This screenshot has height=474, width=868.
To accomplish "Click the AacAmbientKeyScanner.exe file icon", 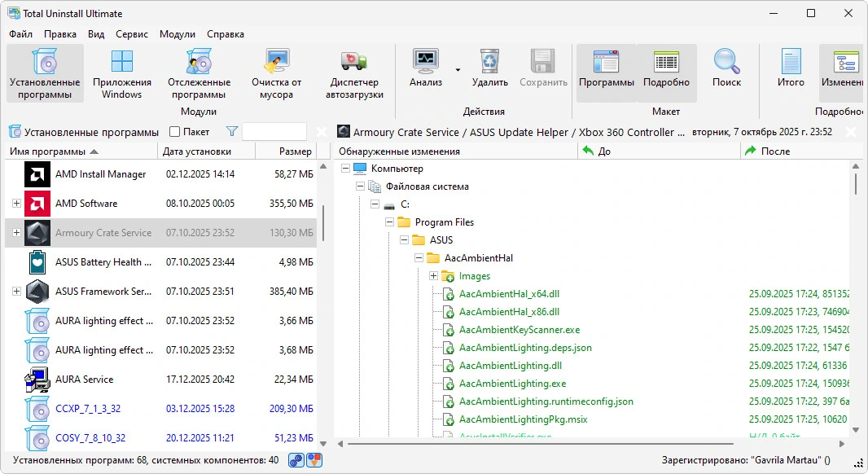I will click(x=448, y=330).
